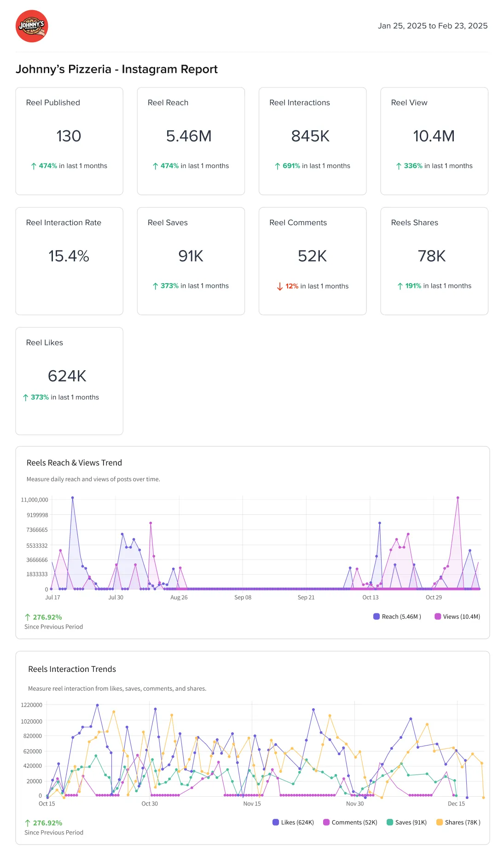
Task: Click the Reels Interaction Trends heading
Action: tap(72, 669)
